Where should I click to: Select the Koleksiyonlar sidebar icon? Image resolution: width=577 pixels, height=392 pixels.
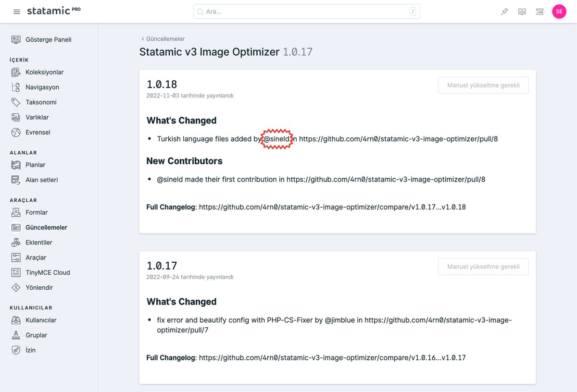[16, 72]
